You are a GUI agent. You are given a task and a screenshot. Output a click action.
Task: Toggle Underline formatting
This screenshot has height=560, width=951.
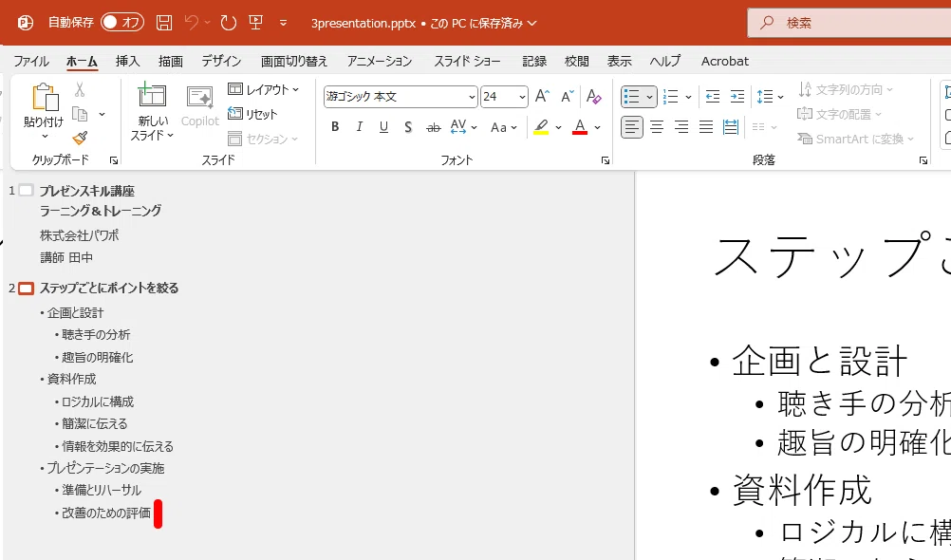tap(383, 127)
